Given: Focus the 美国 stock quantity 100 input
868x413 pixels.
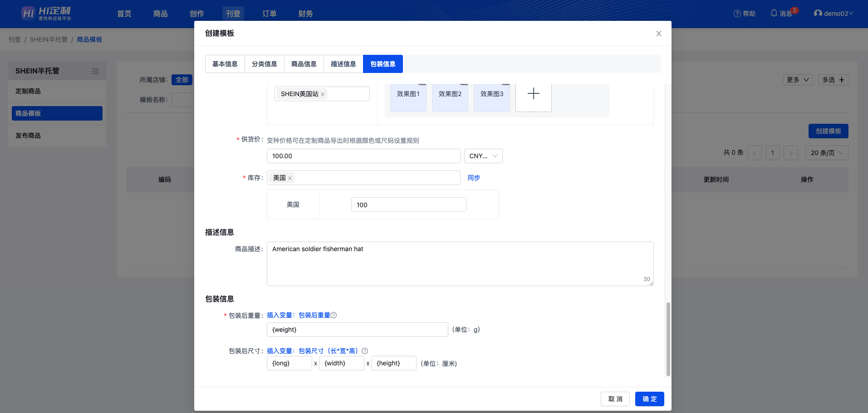Looking at the screenshot, I should pos(408,204).
